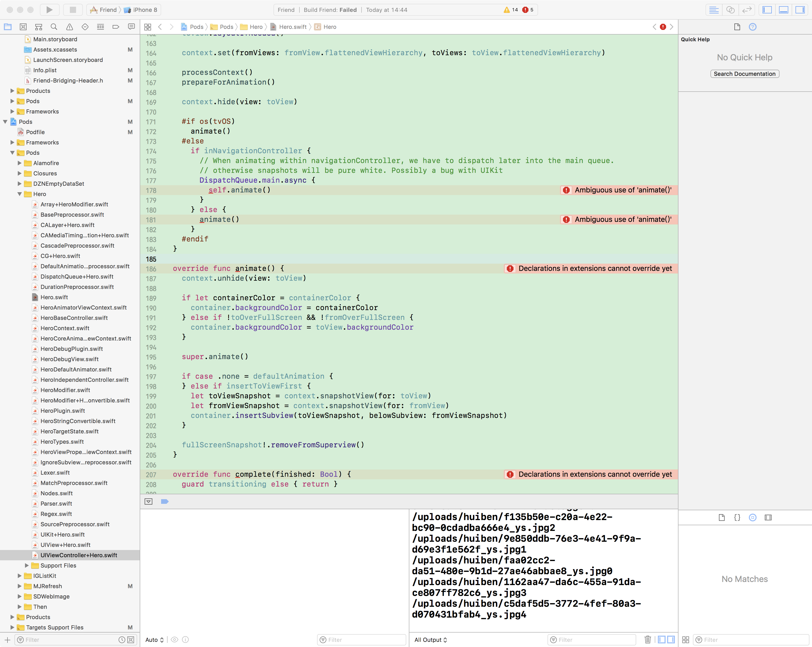
Task: Open HeroContext.swift in the navigator
Action: click(x=65, y=328)
